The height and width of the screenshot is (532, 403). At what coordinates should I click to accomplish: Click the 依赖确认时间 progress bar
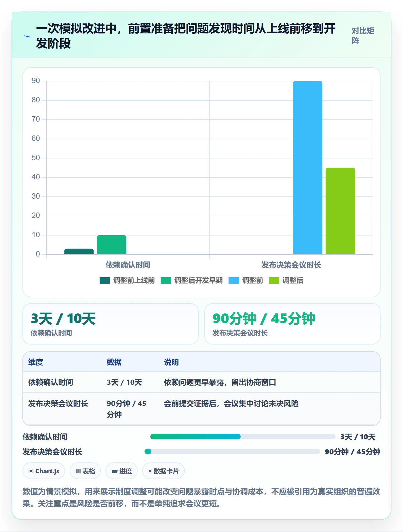243,437
